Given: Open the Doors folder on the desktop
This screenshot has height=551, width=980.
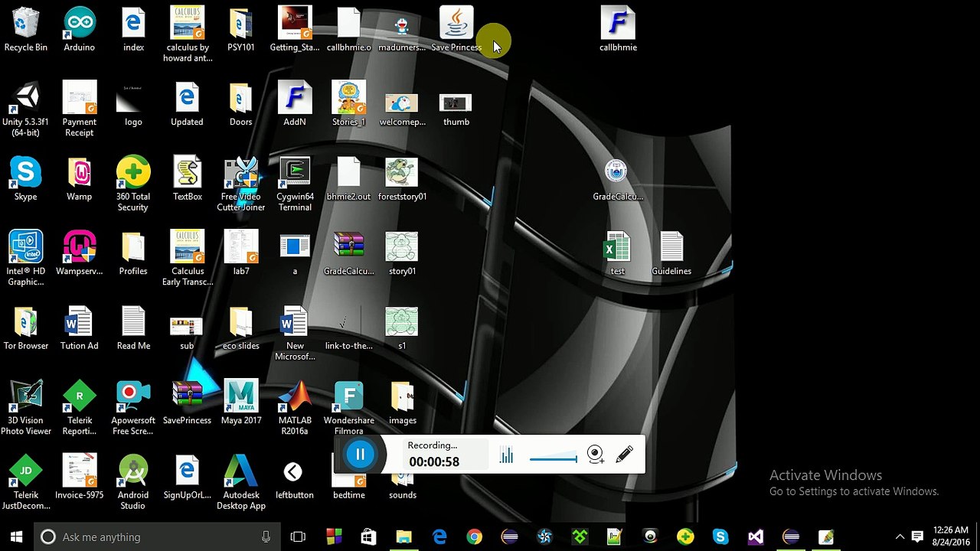Looking at the screenshot, I should [241, 104].
